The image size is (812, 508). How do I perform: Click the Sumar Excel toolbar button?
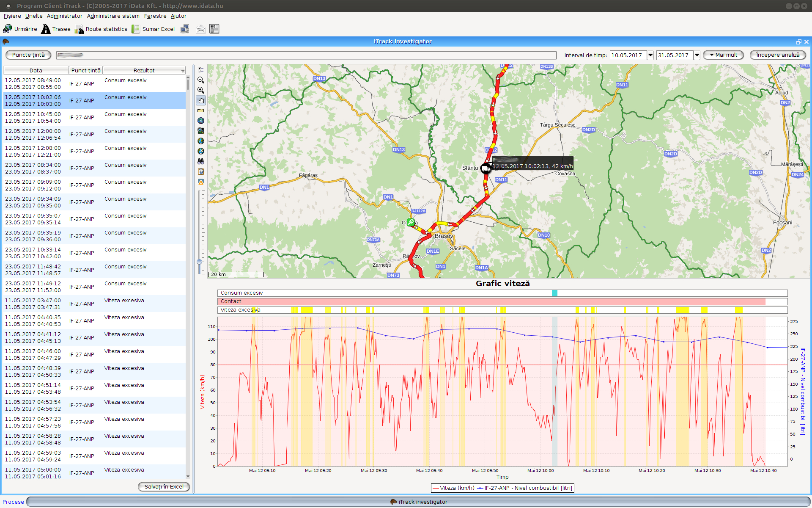tap(153, 29)
